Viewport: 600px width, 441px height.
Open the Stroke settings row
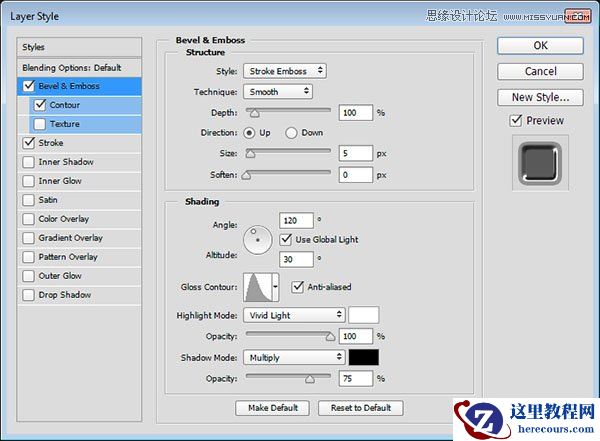tap(79, 143)
